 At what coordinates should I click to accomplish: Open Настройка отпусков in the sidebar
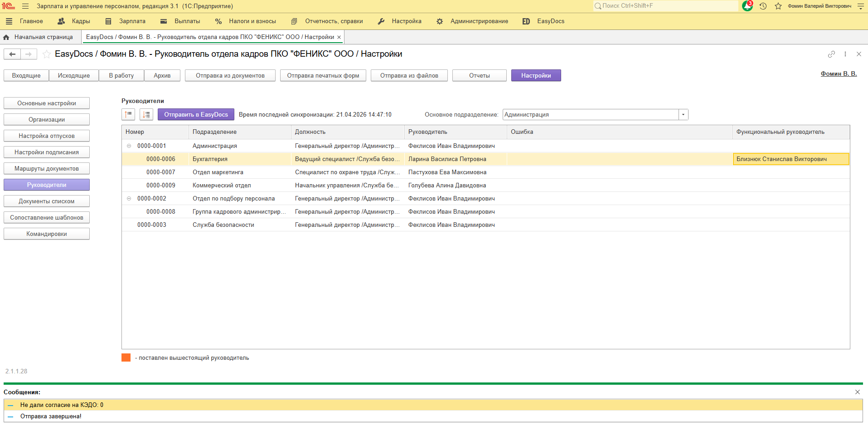tap(47, 136)
